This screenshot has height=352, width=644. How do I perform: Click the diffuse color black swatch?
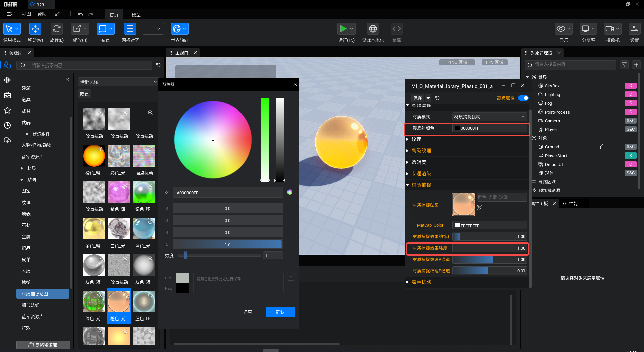click(x=457, y=128)
